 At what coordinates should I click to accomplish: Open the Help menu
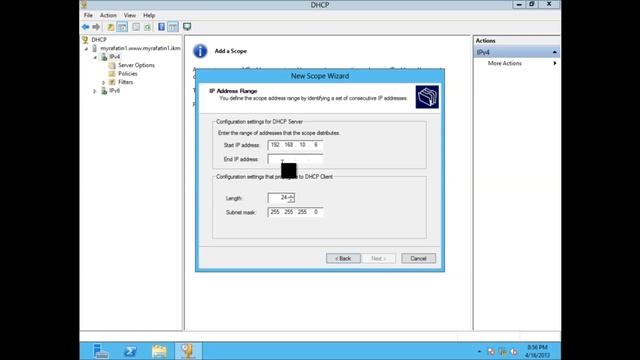point(149,15)
